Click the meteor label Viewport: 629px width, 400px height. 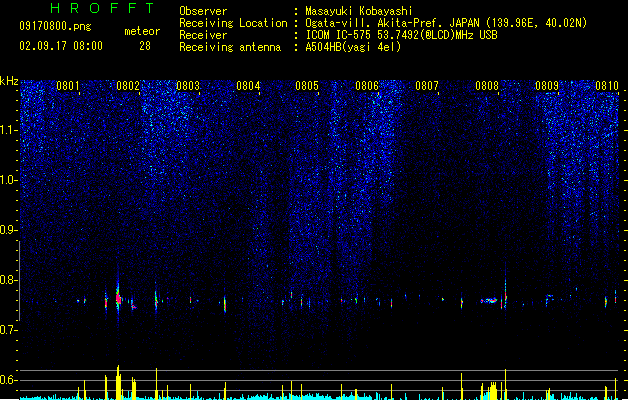click(x=142, y=31)
